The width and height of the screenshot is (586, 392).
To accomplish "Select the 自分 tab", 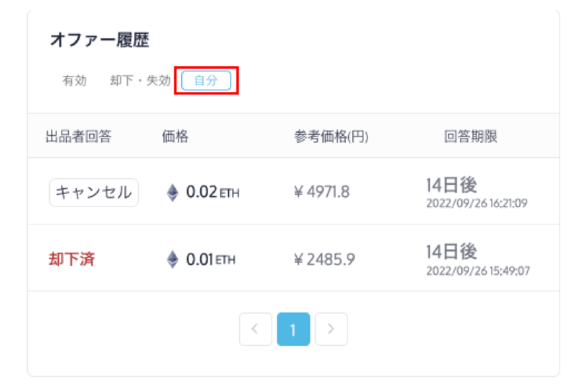I will (x=206, y=81).
